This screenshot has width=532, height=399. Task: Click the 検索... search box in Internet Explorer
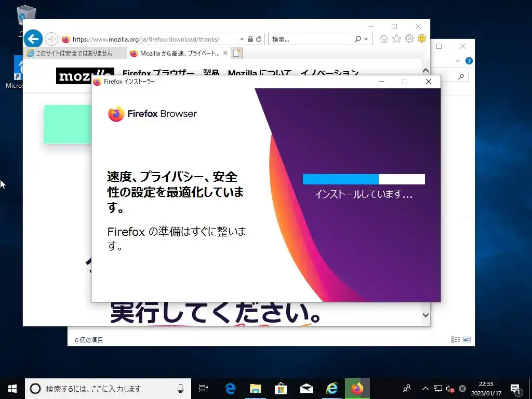311,39
